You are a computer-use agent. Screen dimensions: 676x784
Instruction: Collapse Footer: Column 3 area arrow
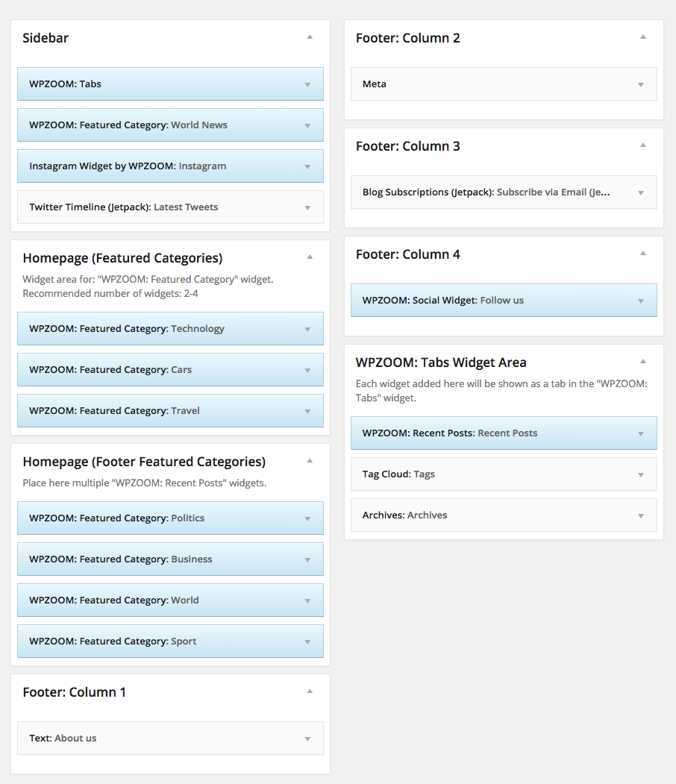click(x=643, y=145)
